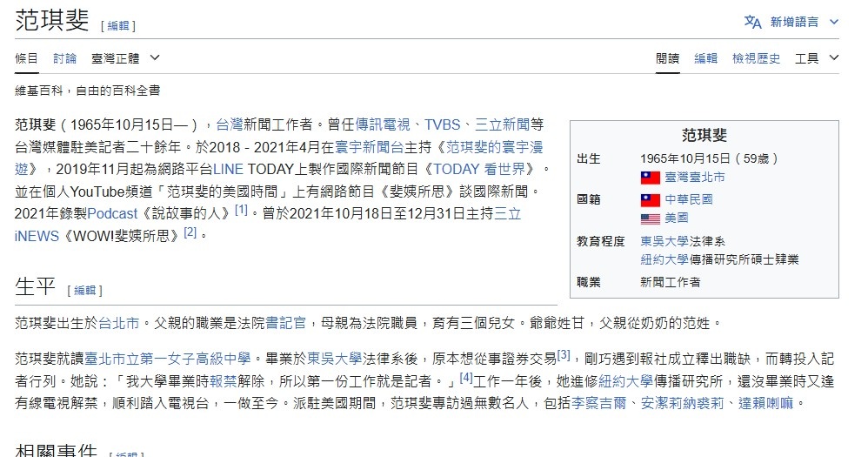Open 中華民國 link in infobox

click(x=689, y=199)
